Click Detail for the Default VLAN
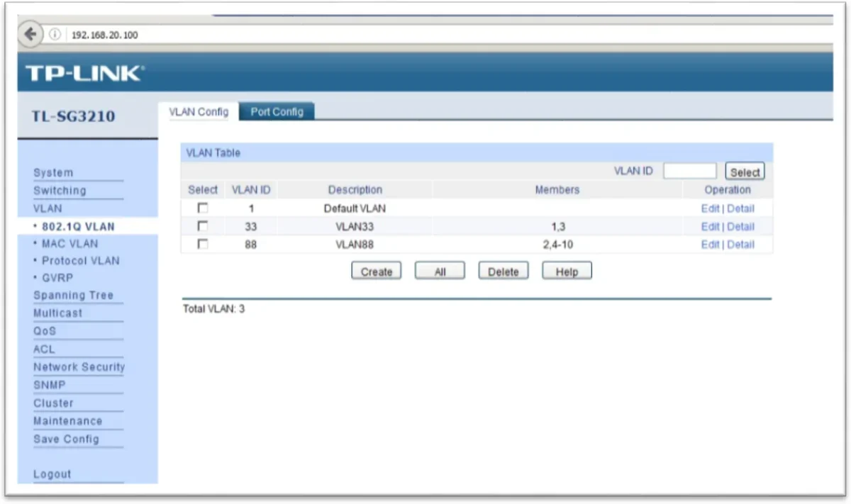This screenshot has height=504, width=851. coord(740,208)
